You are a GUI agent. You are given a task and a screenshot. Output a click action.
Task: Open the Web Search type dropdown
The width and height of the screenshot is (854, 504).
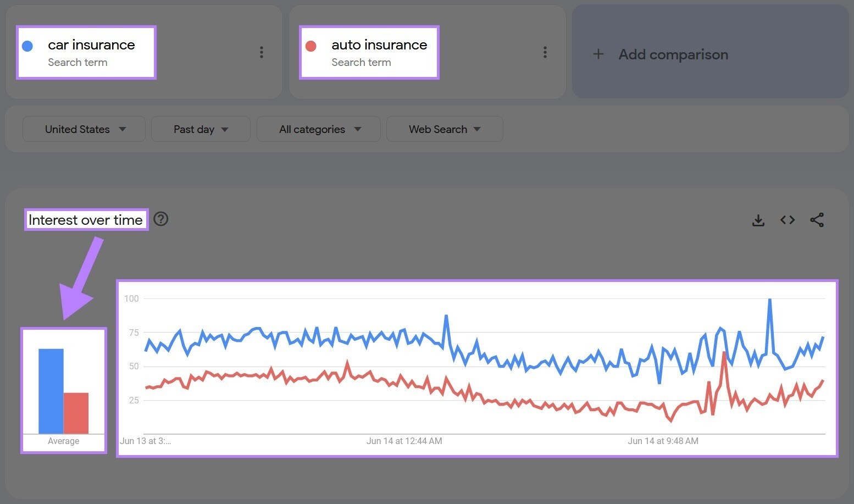[x=444, y=129]
